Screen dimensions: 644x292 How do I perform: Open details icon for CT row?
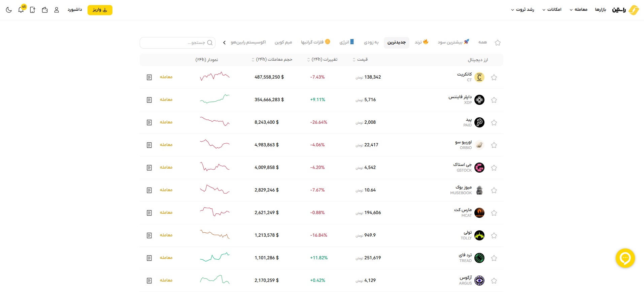tap(149, 77)
